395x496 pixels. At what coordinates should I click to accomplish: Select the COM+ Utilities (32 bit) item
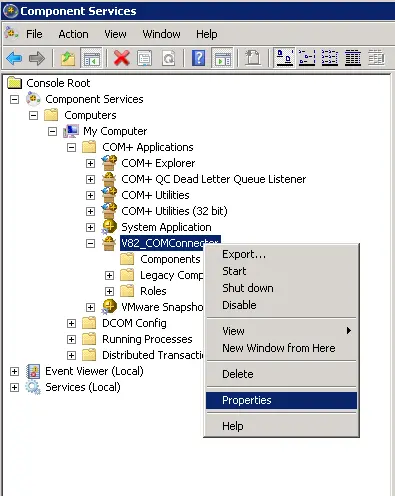coord(174,211)
